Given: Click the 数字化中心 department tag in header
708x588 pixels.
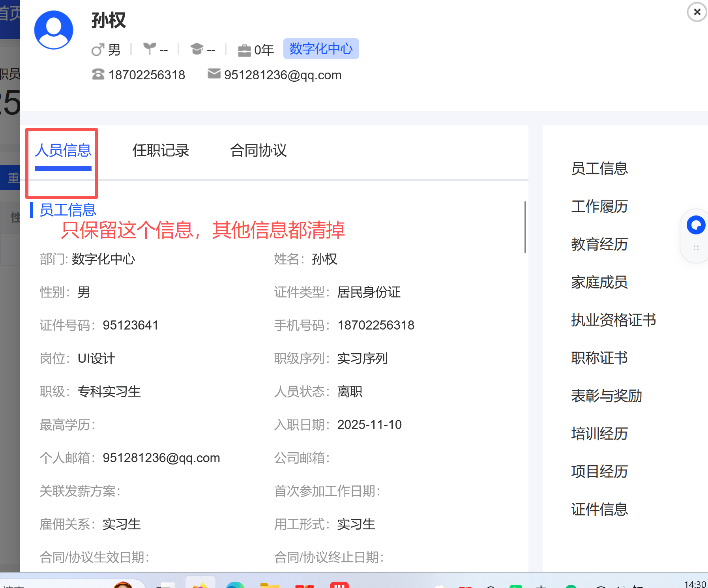Looking at the screenshot, I should click(x=321, y=49).
